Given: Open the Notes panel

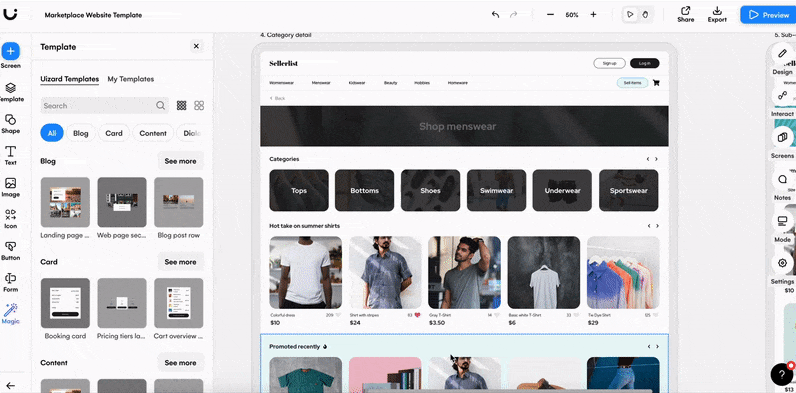Looking at the screenshot, I should (782, 179).
